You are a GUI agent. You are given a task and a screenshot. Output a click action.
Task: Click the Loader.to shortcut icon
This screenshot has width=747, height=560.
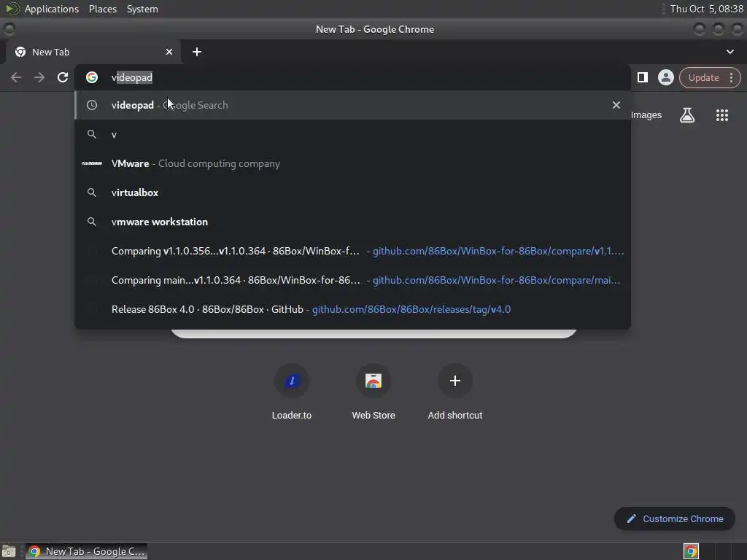coord(292,381)
